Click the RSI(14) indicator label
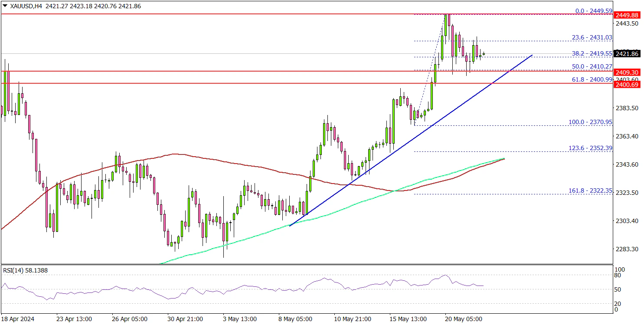Viewport: 644px width, 325px height. point(25,270)
